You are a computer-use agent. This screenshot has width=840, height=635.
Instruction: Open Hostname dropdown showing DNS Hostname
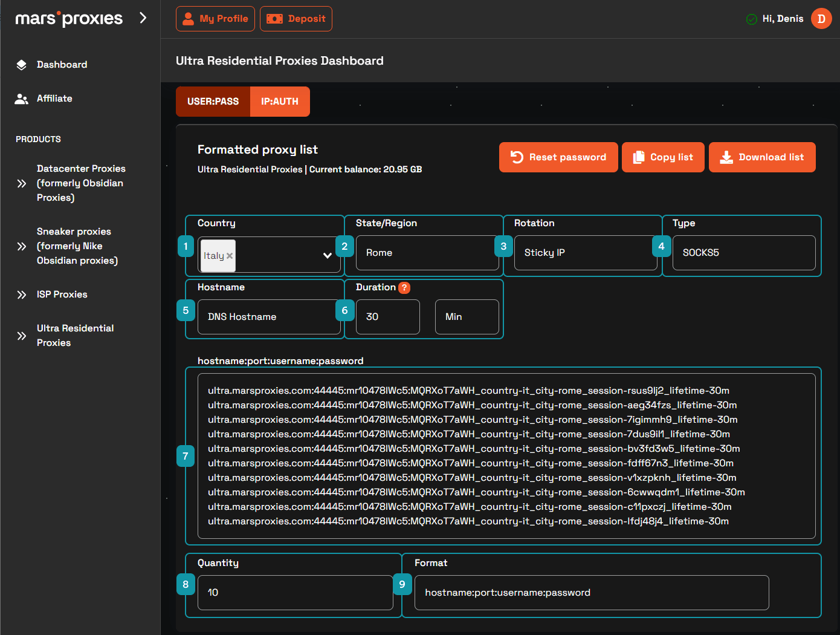[x=269, y=317]
